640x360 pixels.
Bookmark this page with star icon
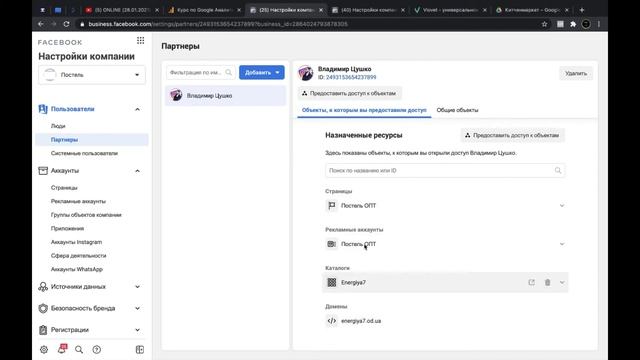pos(544,24)
